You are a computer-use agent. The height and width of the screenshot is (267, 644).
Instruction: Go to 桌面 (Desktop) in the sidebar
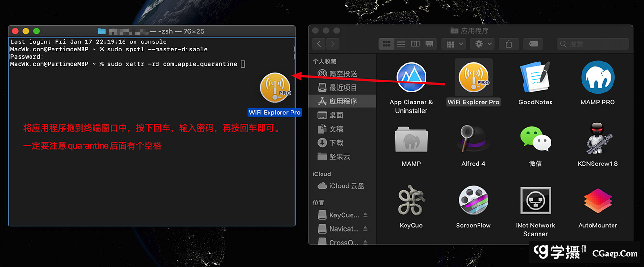pyautogui.click(x=336, y=115)
